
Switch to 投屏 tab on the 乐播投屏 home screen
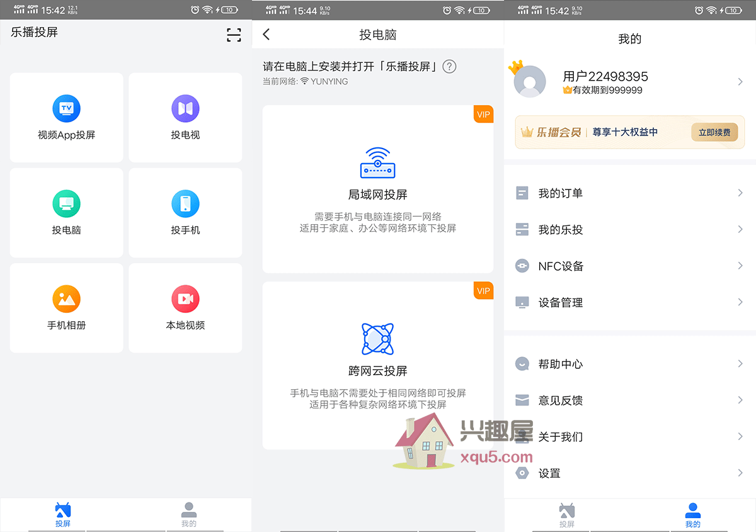(x=63, y=514)
